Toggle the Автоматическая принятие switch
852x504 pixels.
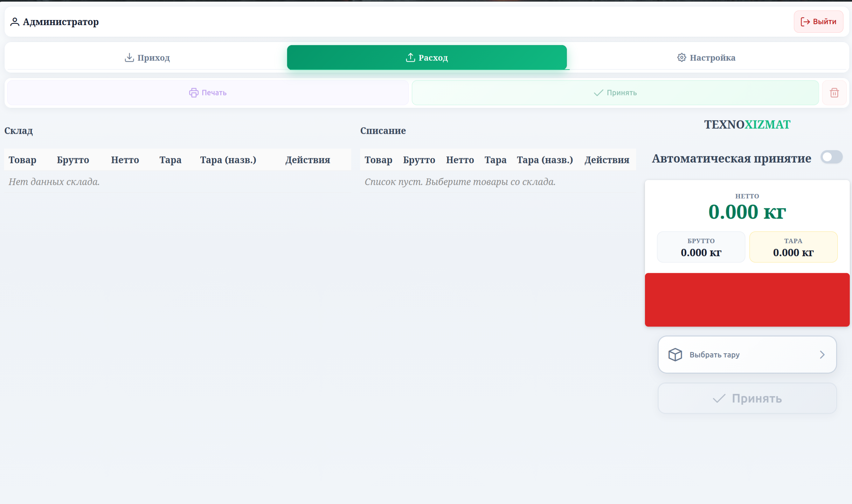point(831,157)
